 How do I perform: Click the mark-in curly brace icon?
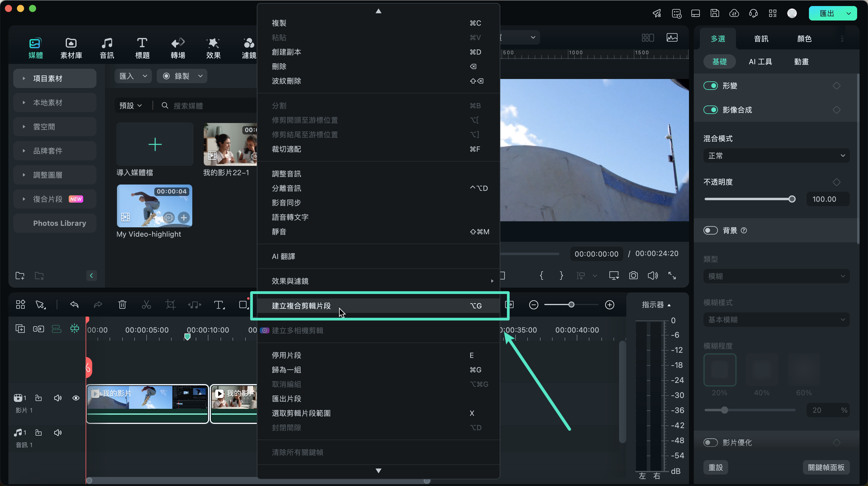(x=542, y=275)
